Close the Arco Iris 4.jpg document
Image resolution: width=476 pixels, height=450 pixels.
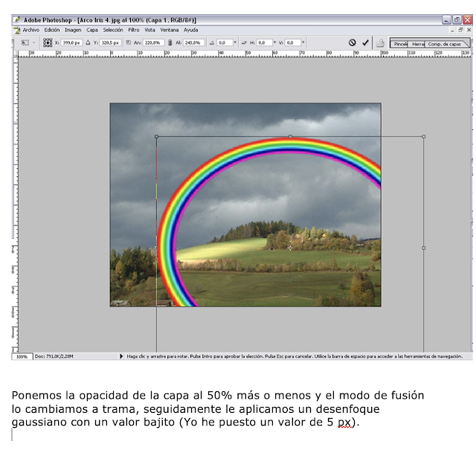pyautogui.click(x=469, y=30)
